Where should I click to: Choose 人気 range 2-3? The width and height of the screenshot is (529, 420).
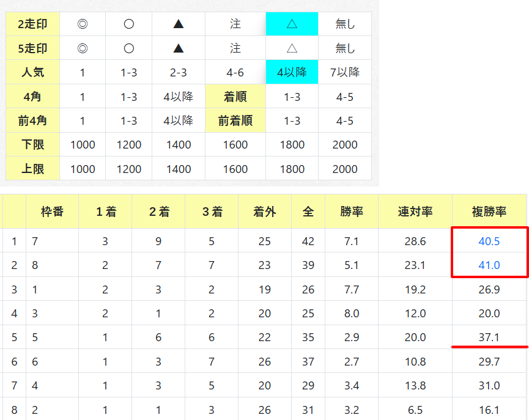tap(179, 72)
